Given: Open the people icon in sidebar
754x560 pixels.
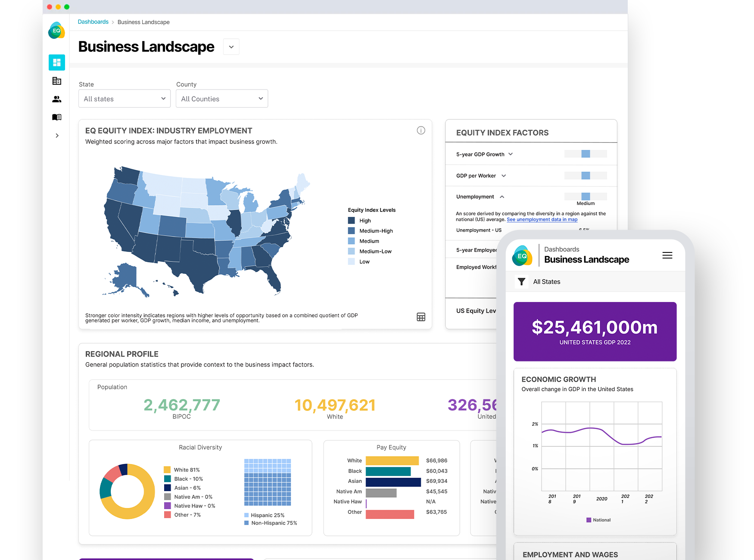Looking at the screenshot, I should 56,99.
